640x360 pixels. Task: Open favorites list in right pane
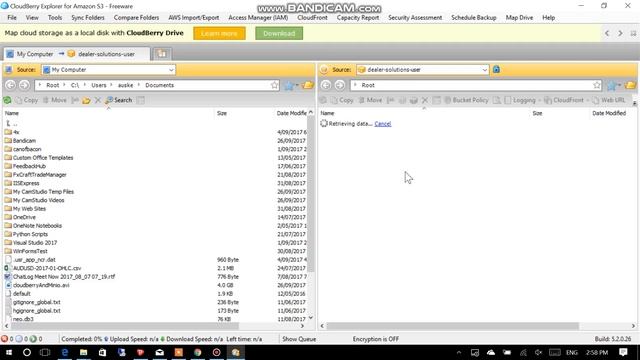pyautogui.click(x=613, y=85)
